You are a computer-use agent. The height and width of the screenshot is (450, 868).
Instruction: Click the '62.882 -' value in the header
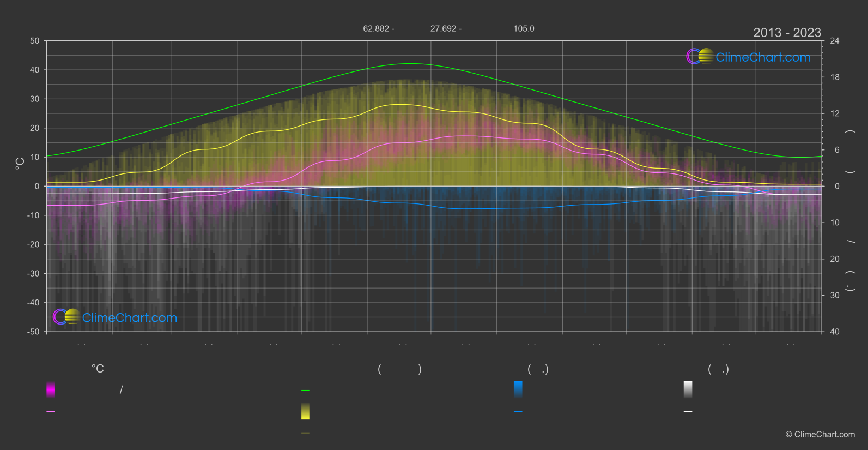(379, 28)
